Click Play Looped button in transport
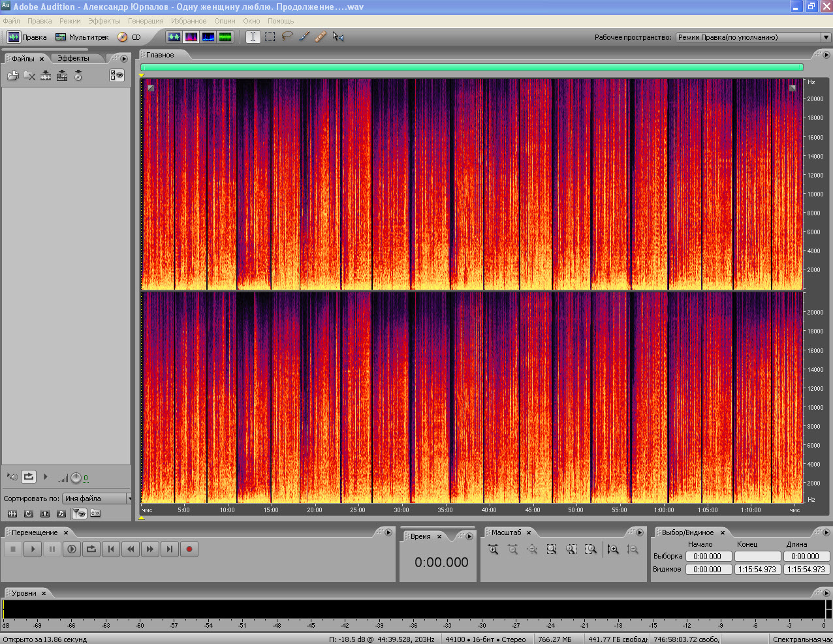 point(91,549)
